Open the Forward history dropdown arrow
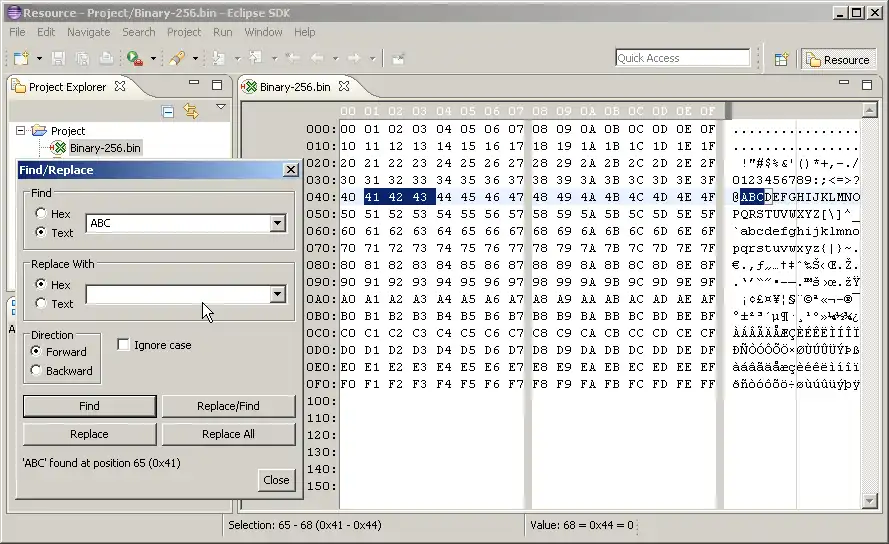The image size is (889, 544). (372, 58)
